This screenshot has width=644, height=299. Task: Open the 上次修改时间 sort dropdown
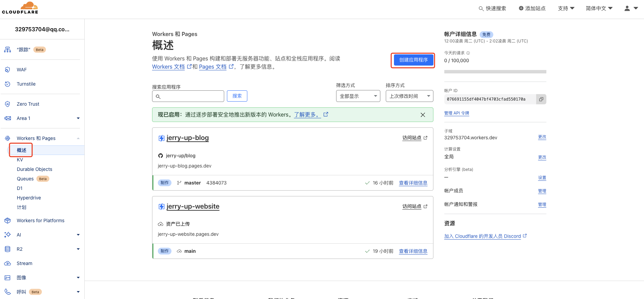409,96
